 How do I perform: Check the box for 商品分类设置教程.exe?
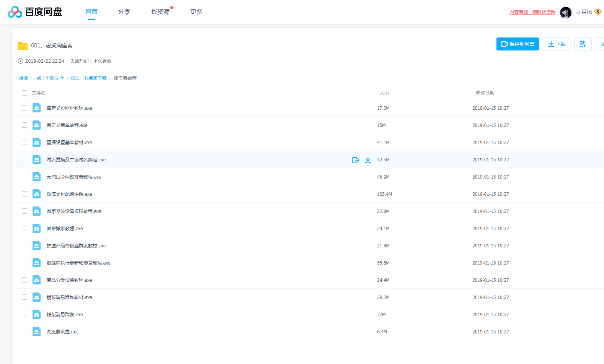click(24, 280)
